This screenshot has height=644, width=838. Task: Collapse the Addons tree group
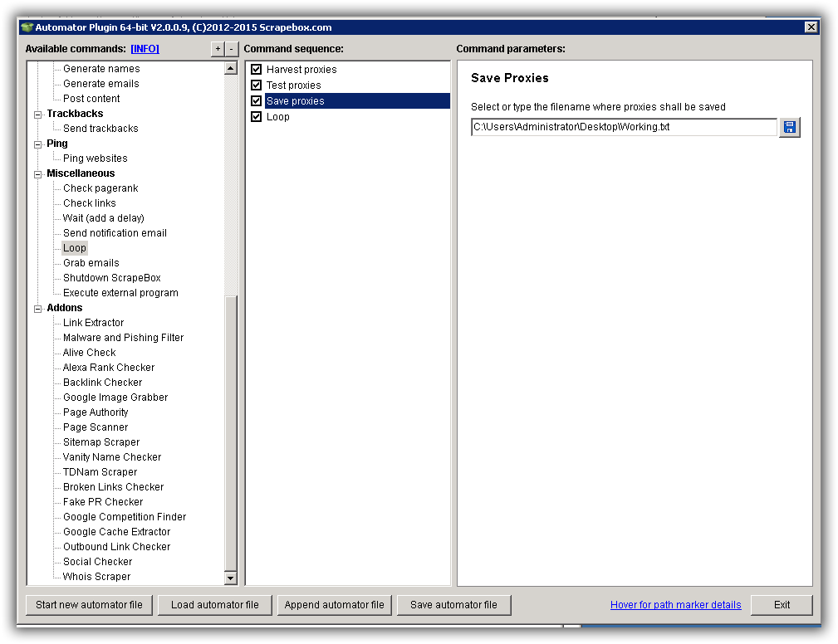pyautogui.click(x=38, y=309)
